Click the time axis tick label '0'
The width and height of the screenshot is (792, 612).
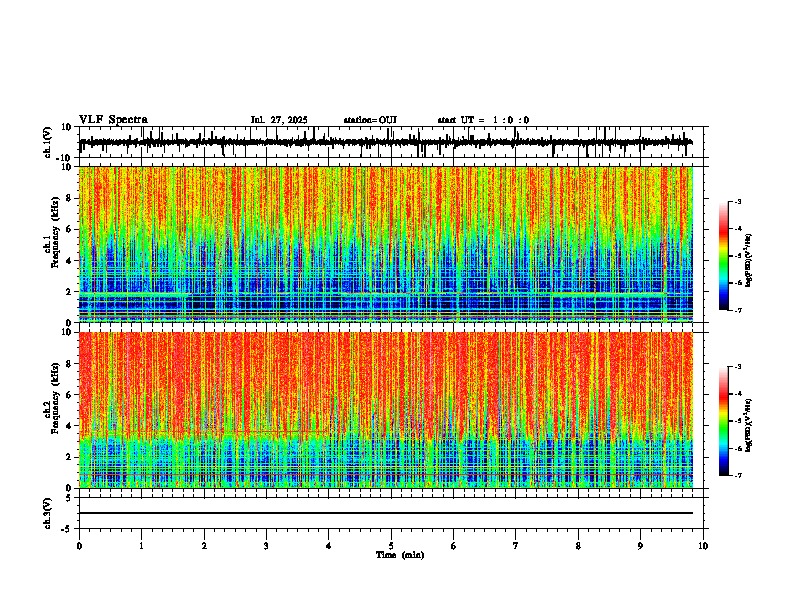coord(79,546)
